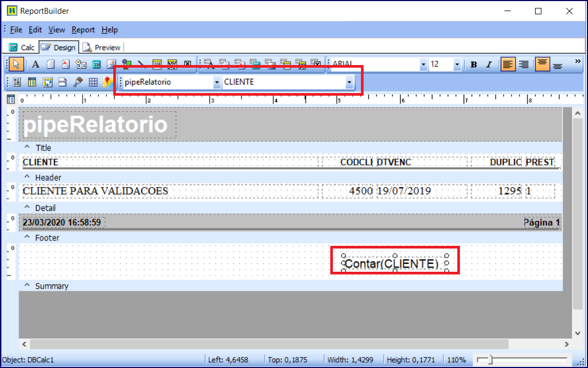
Task: Select the table grid component tool
Action: pyautogui.click(x=93, y=82)
